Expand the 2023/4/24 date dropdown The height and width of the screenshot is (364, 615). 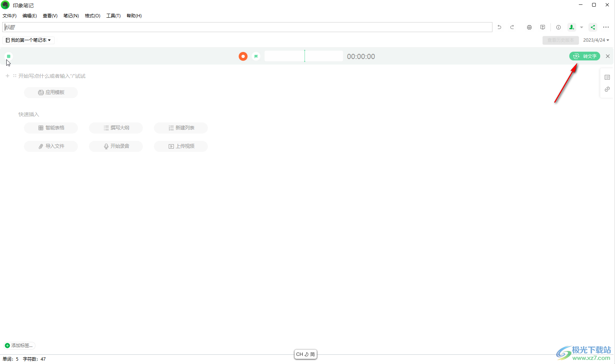(x=596, y=40)
